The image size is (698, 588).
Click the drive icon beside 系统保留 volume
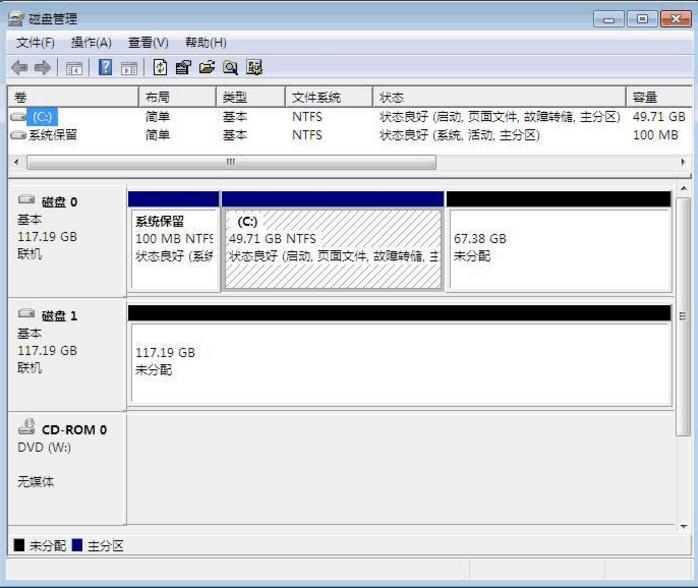18,135
